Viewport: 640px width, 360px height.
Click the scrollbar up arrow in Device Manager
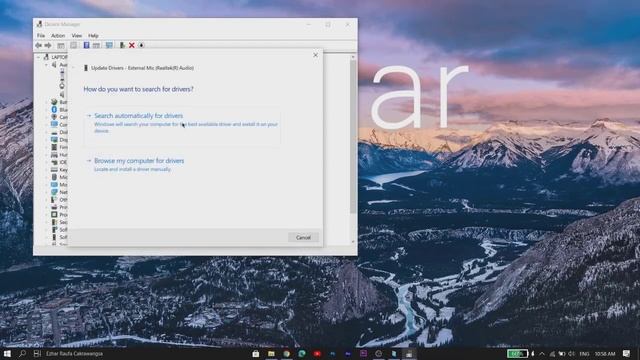[353, 57]
